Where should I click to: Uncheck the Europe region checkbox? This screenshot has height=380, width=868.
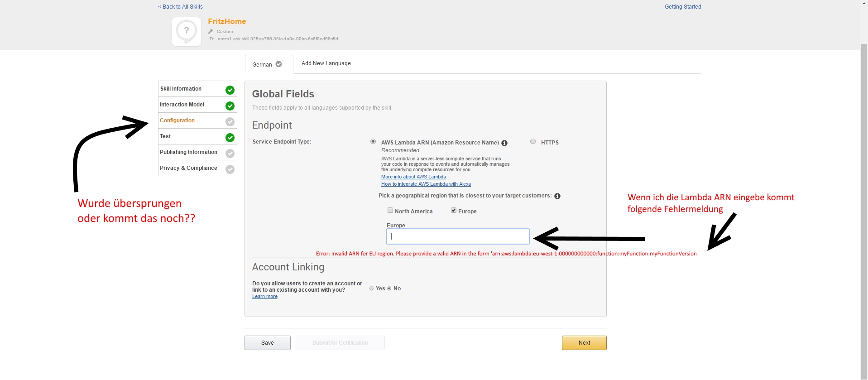pyautogui.click(x=453, y=210)
